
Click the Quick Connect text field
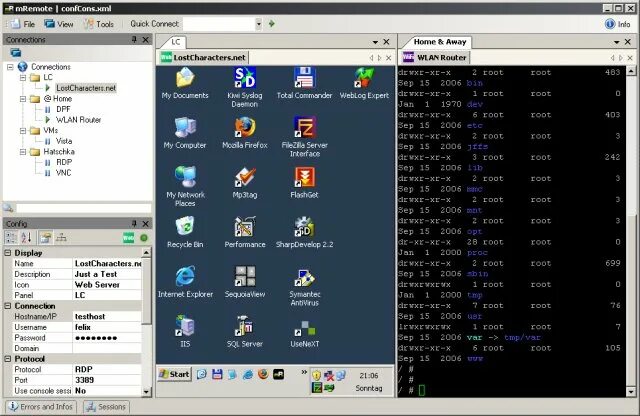click(219, 24)
